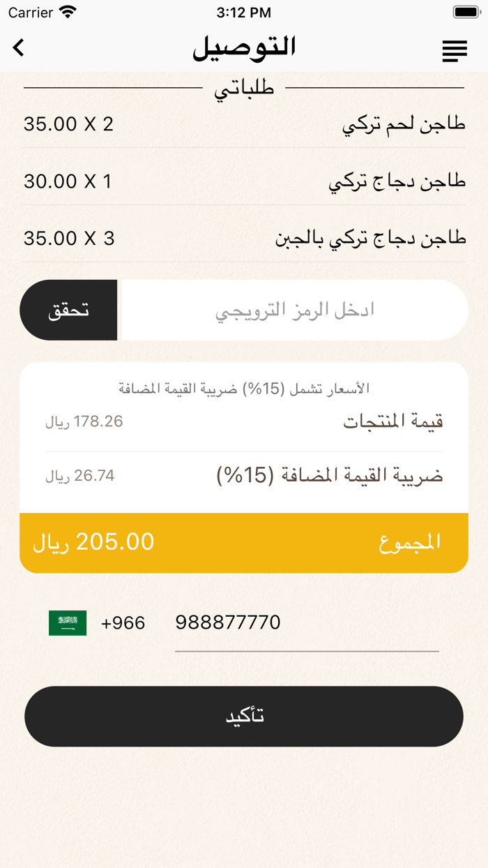Tap the تحقق verify button
488x868 pixels.
tap(68, 310)
